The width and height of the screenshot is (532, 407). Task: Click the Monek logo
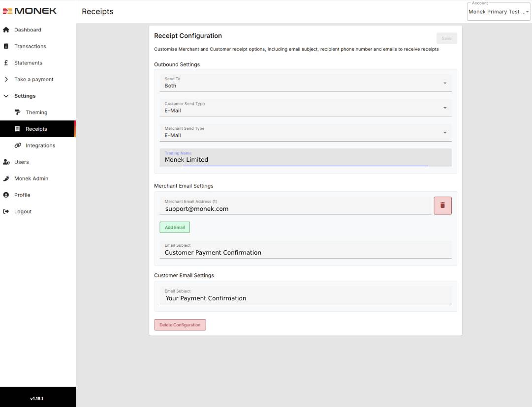coord(30,11)
